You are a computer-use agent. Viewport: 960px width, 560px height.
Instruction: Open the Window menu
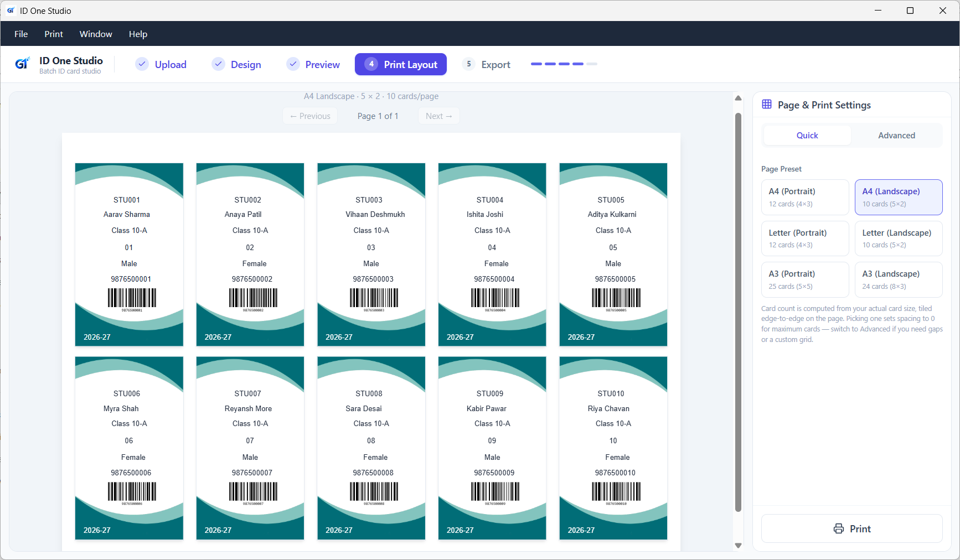pyautogui.click(x=96, y=34)
